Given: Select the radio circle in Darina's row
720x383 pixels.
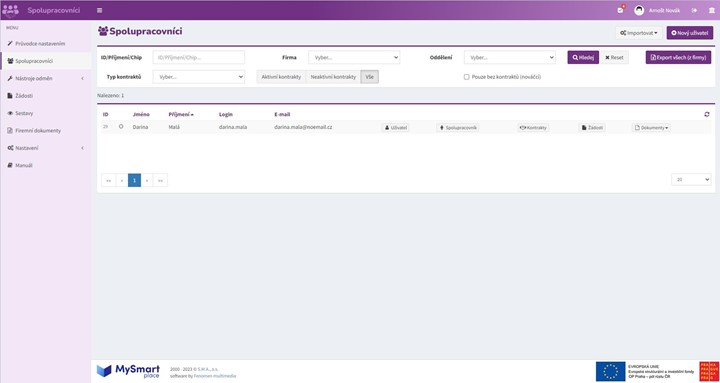Looking at the screenshot, I should click(x=121, y=126).
